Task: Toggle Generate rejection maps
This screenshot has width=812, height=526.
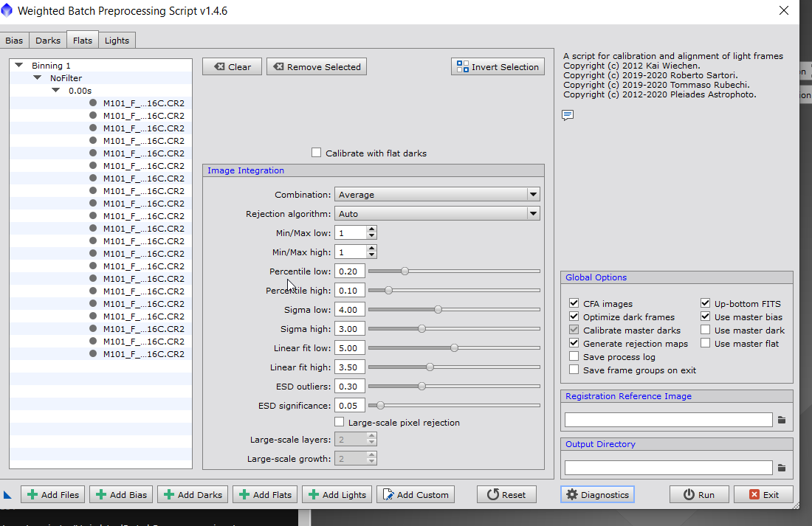Action: (574, 343)
